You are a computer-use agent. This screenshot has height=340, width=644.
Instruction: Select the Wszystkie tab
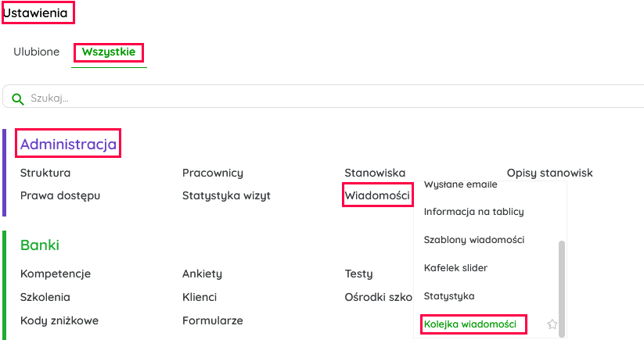pos(109,52)
